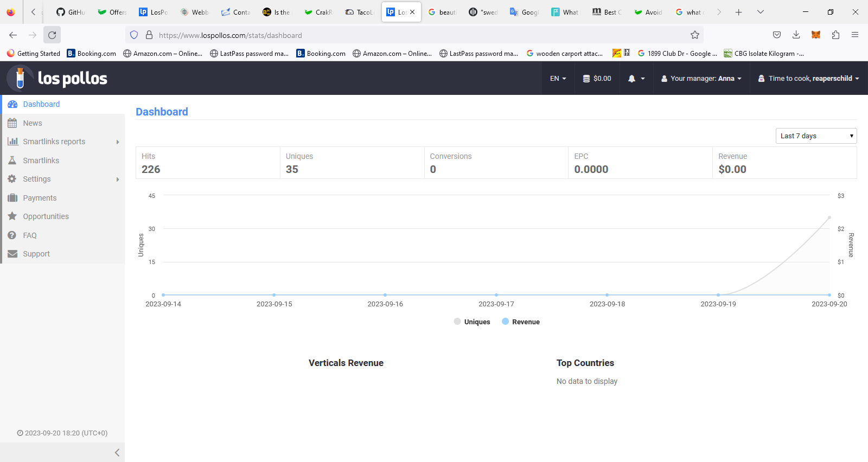The height and width of the screenshot is (462, 868).
Task: Click the 2023-09-19 data point on chart
Action: point(718,295)
